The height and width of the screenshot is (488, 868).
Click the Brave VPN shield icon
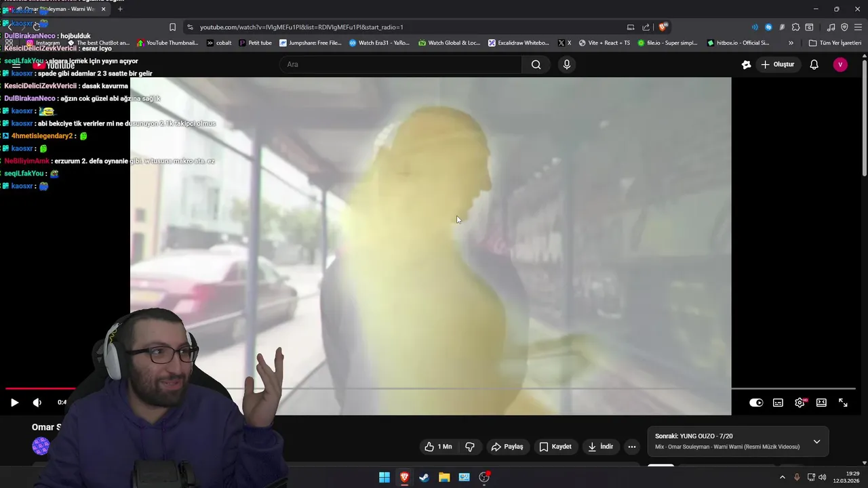point(844,27)
